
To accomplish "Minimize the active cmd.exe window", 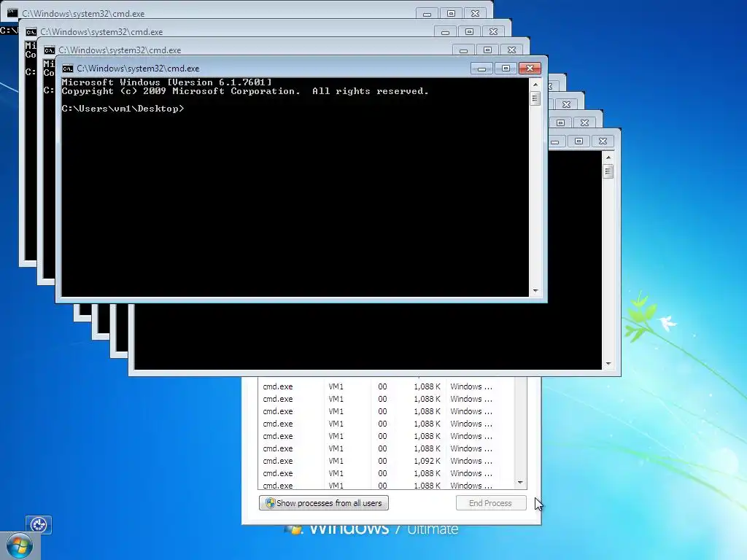I will click(481, 69).
